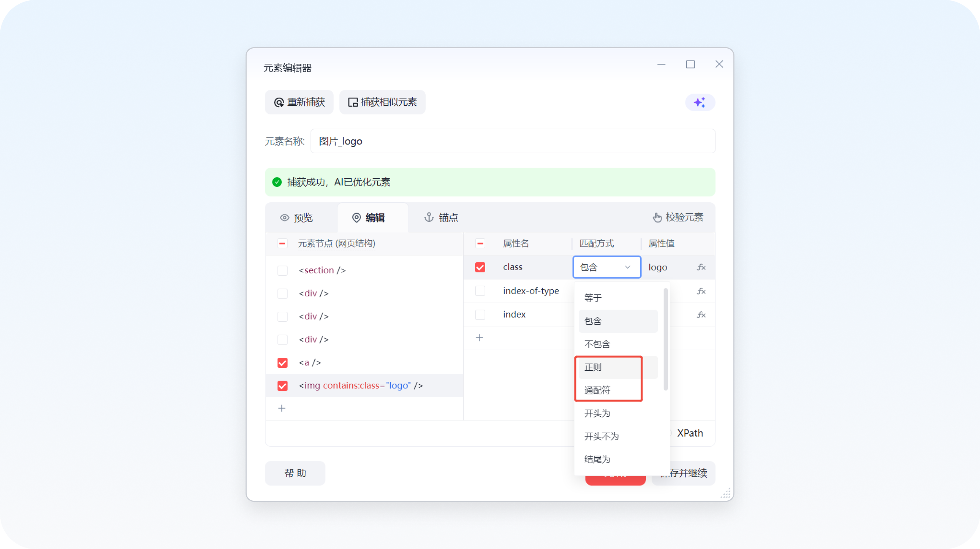
Task: Check the section node checkbox
Action: click(x=282, y=270)
